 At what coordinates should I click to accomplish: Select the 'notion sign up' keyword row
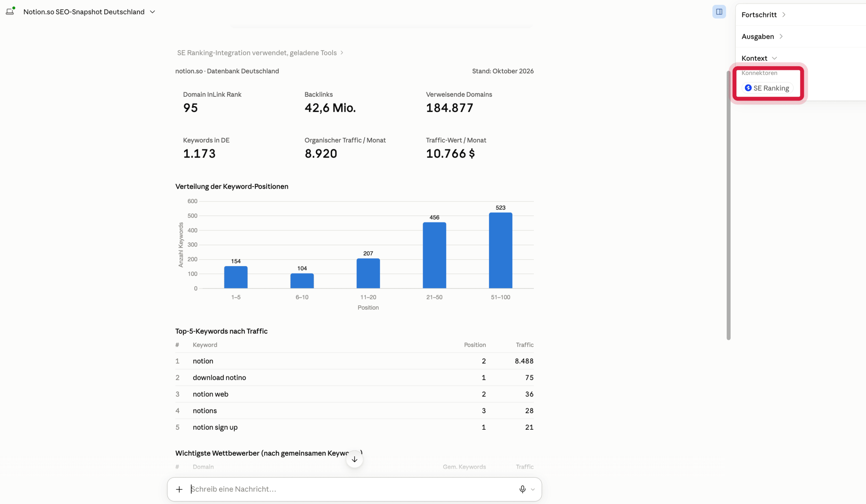point(354,427)
